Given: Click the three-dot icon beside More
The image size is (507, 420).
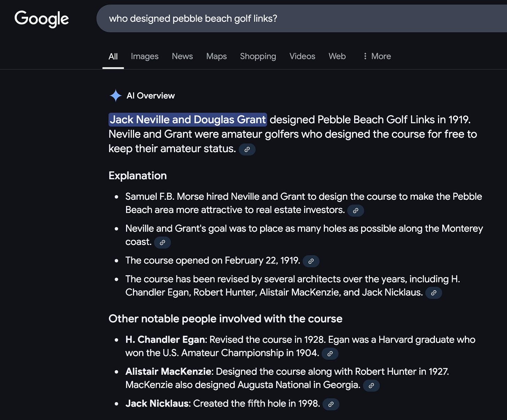Looking at the screenshot, I should coord(365,56).
